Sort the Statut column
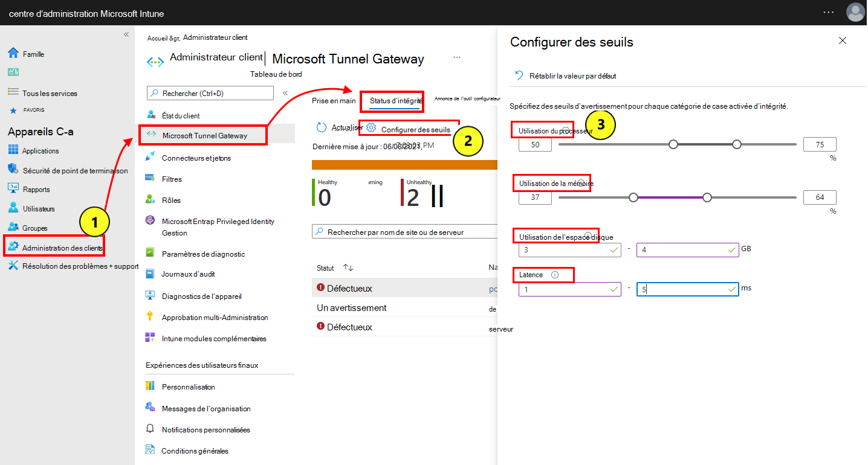Screen dimensions: 868x465 [x=348, y=268]
